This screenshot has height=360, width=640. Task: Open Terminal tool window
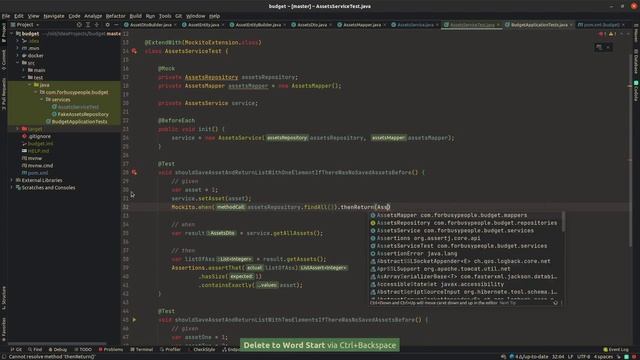pos(141,349)
